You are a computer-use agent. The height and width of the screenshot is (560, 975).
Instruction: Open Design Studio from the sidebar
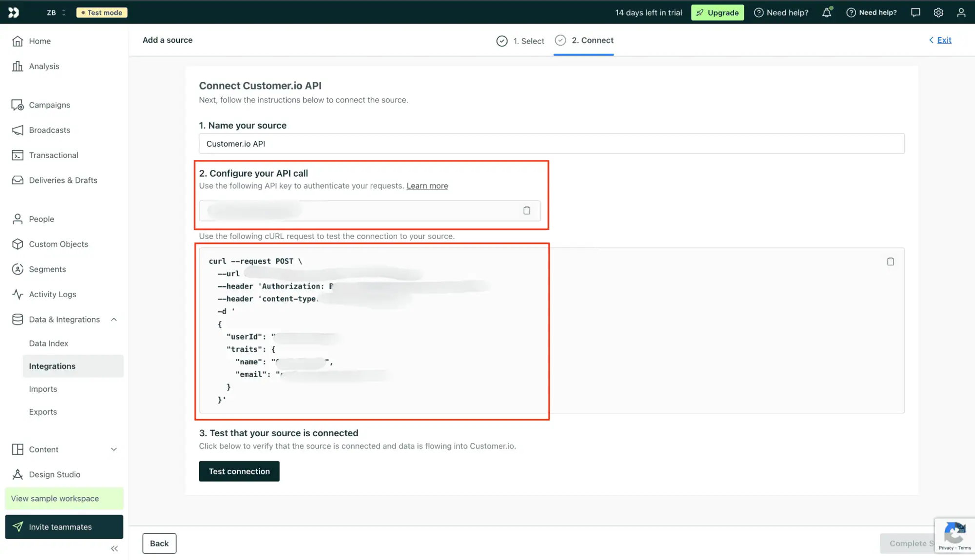17,474
